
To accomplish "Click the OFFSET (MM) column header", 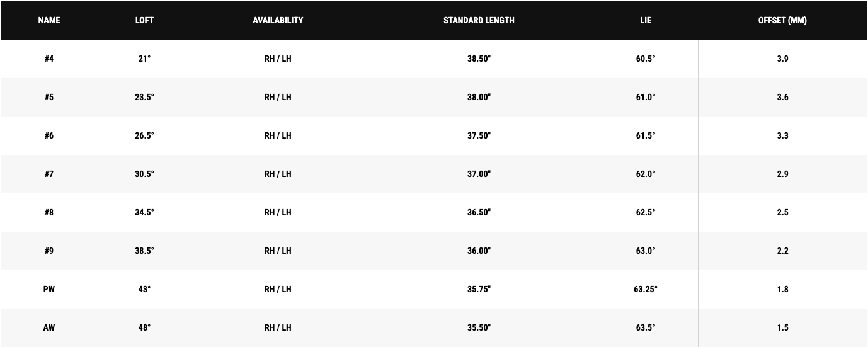I will [782, 20].
